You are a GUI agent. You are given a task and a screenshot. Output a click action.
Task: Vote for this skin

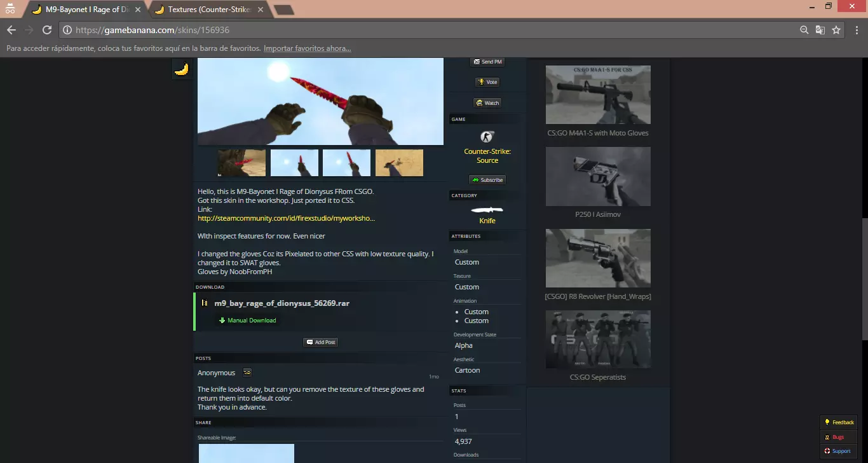coord(487,82)
